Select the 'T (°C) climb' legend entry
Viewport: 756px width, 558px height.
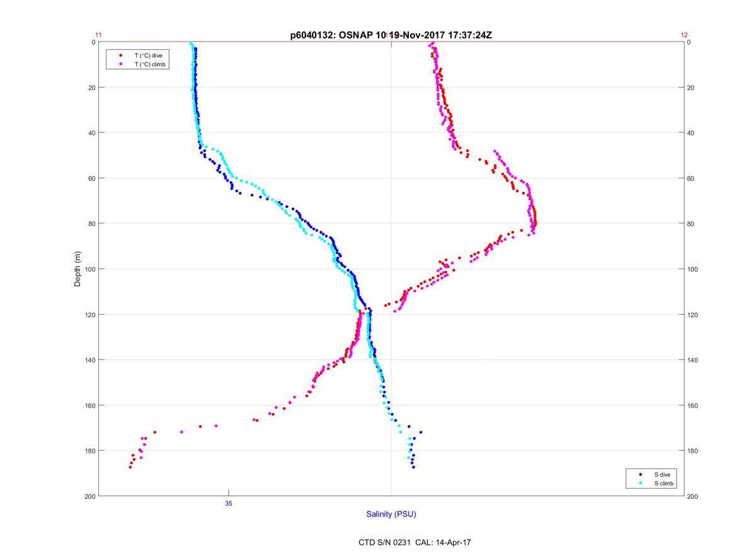click(x=149, y=64)
